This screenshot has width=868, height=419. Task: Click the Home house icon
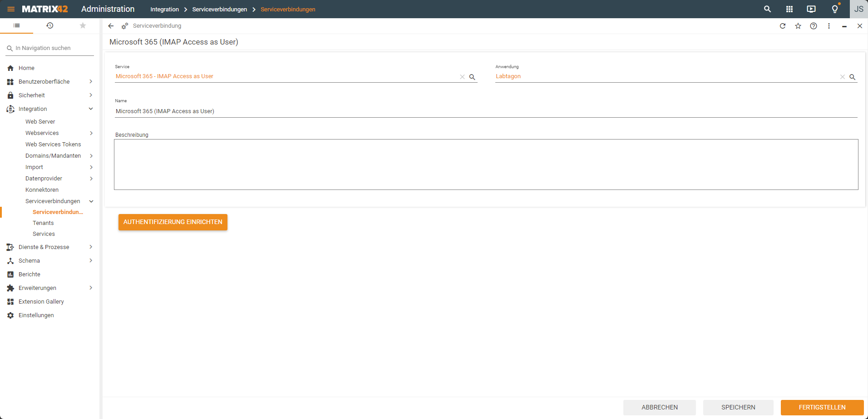[x=10, y=68]
